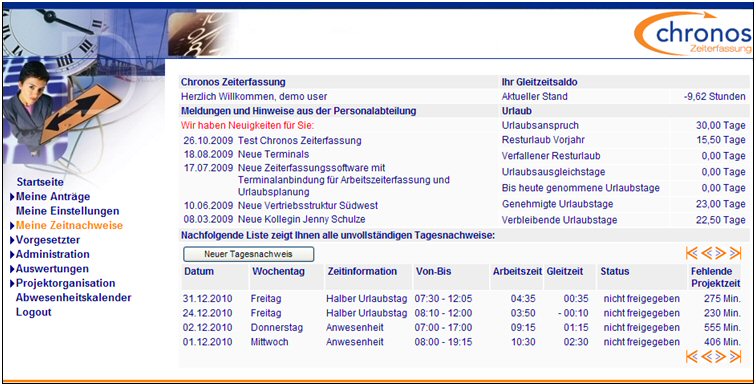Open the 01.12.2010 daily record
The height and width of the screenshot is (386, 756).
(x=207, y=342)
